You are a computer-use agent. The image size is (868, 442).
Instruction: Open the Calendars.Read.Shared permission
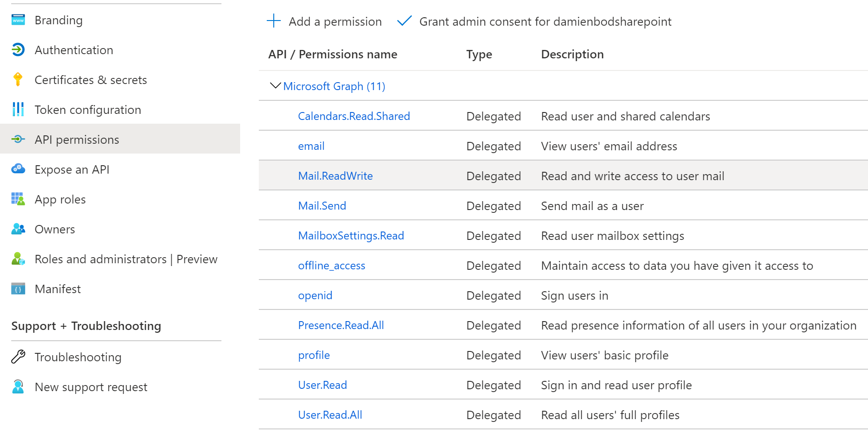coord(354,116)
